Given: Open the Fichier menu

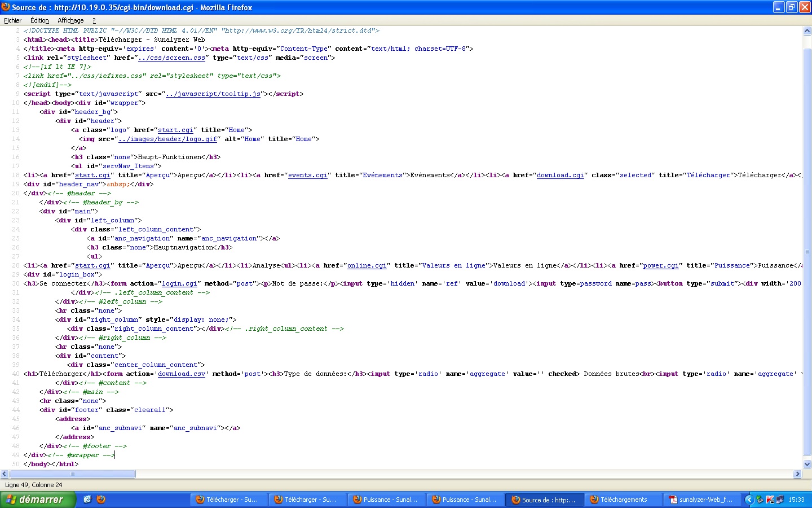Looking at the screenshot, I should [x=12, y=20].
